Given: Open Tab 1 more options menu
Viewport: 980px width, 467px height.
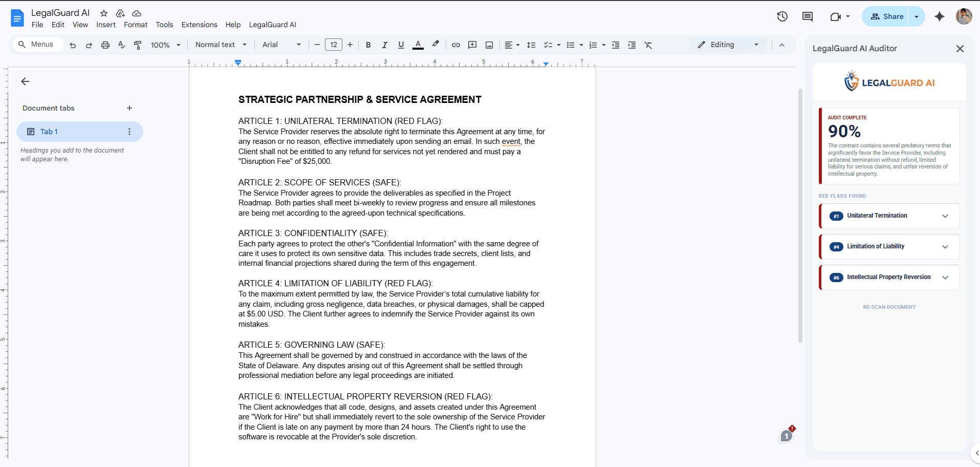Looking at the screenshot, I should point(129,132).
